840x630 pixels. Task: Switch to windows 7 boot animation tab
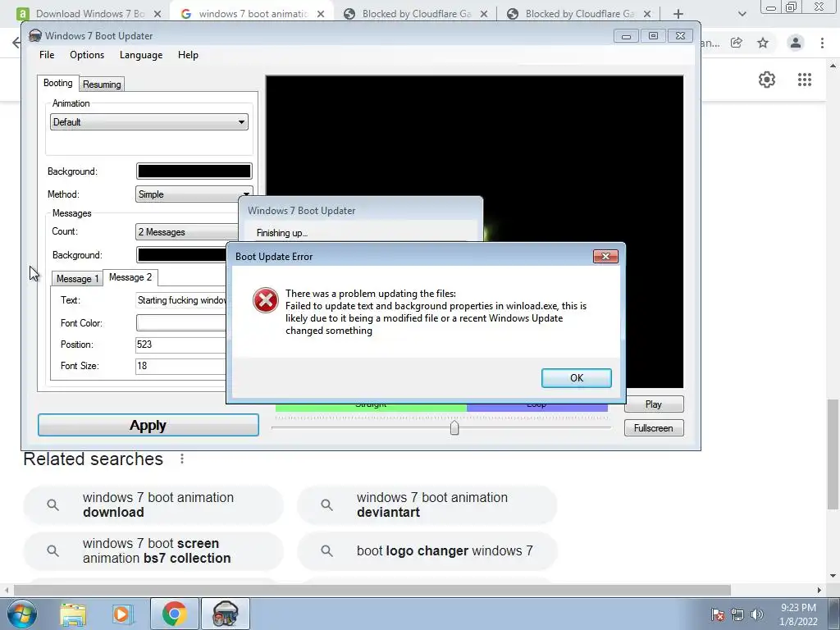tap(252, 14)
